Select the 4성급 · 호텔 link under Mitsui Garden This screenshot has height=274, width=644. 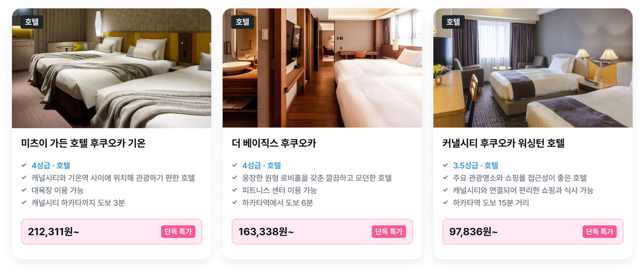[51, 166]
